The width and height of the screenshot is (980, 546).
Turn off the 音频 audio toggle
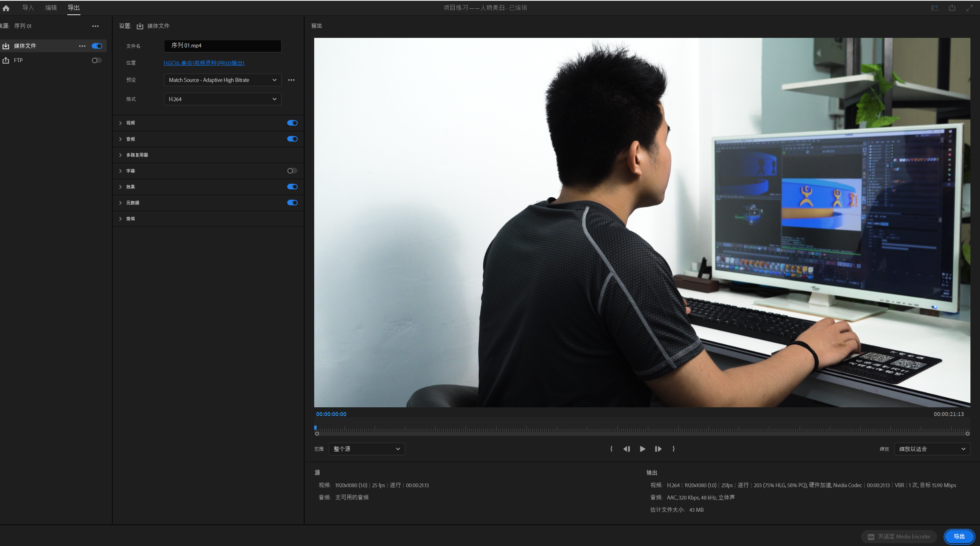292,139
